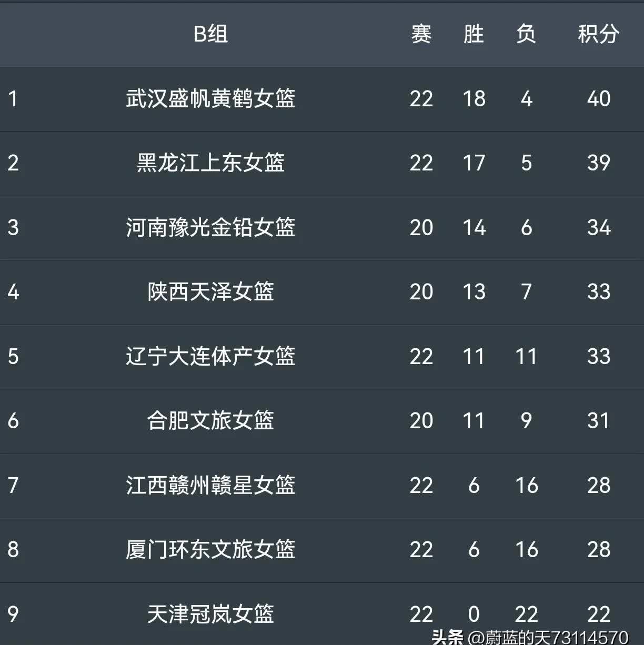Click rank number 5 in the table
Viewport: 644px width, 645px height.
13,356
